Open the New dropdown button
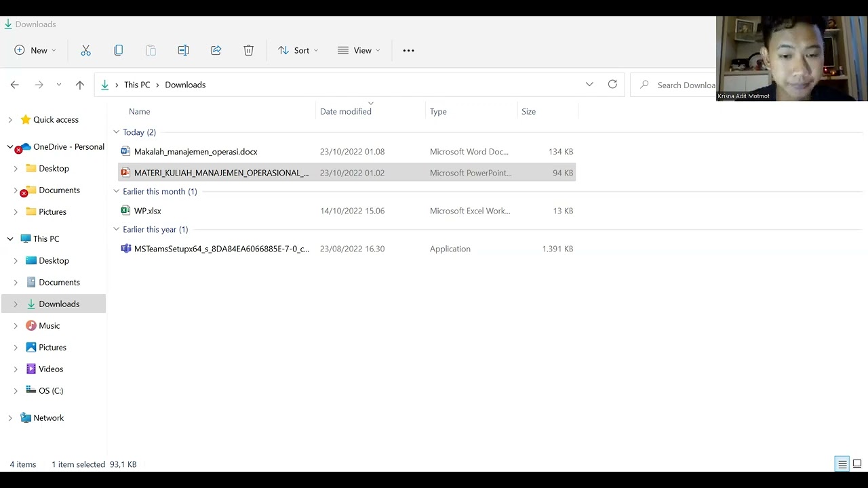This screenshot has height=488, width=868. click(x=35, y=50)
